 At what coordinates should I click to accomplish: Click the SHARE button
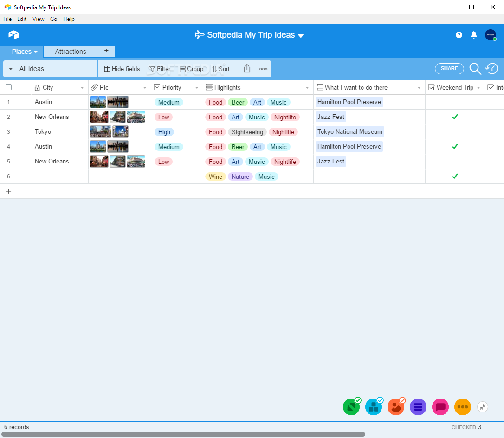449,68
